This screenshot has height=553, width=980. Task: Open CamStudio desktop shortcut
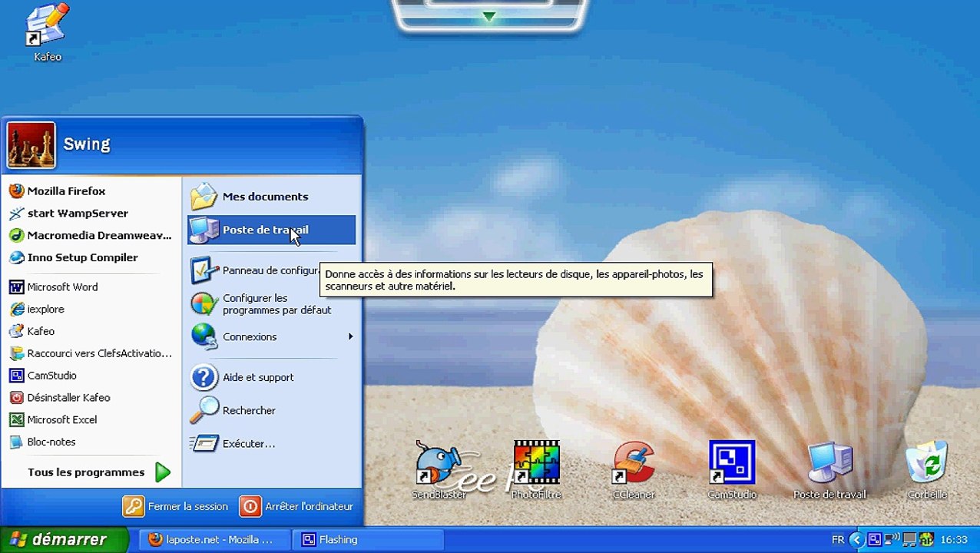pos(732,470)
